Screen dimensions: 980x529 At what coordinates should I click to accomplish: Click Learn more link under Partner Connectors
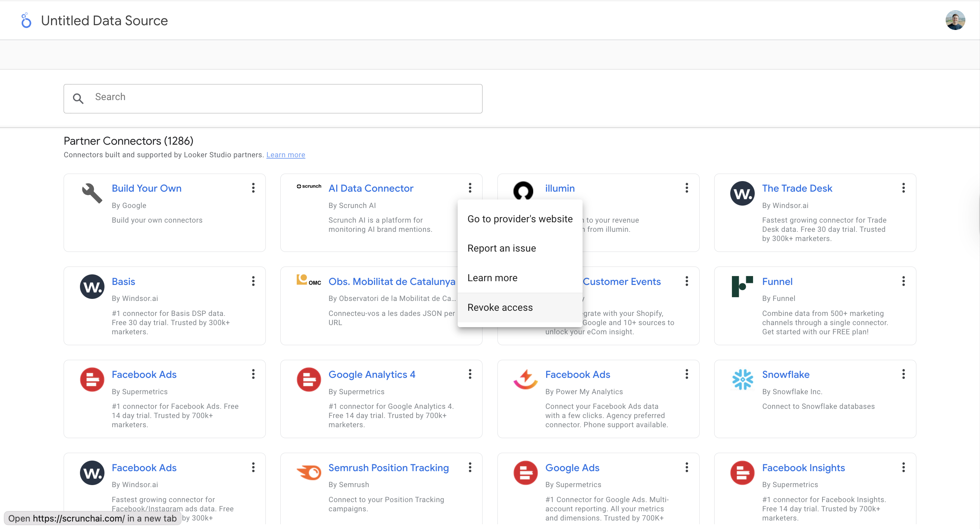(285, 155)
